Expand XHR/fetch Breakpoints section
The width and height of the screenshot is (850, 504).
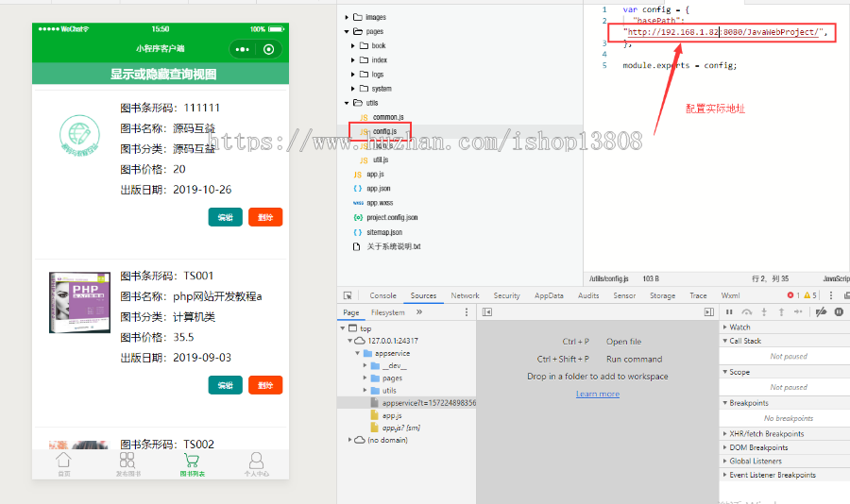724,434
